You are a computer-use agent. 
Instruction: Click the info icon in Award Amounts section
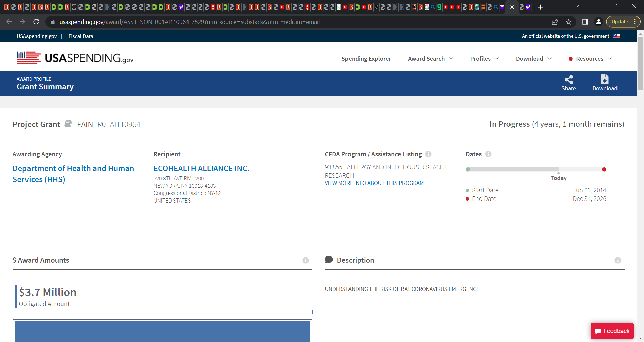306,260
